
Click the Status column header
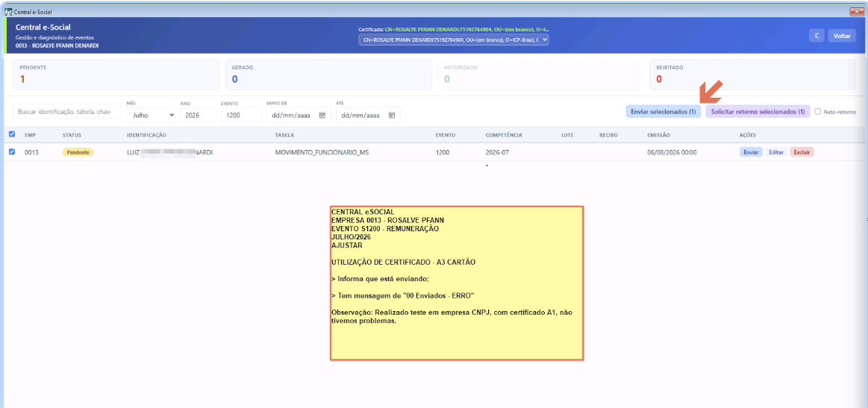[72, 135]
